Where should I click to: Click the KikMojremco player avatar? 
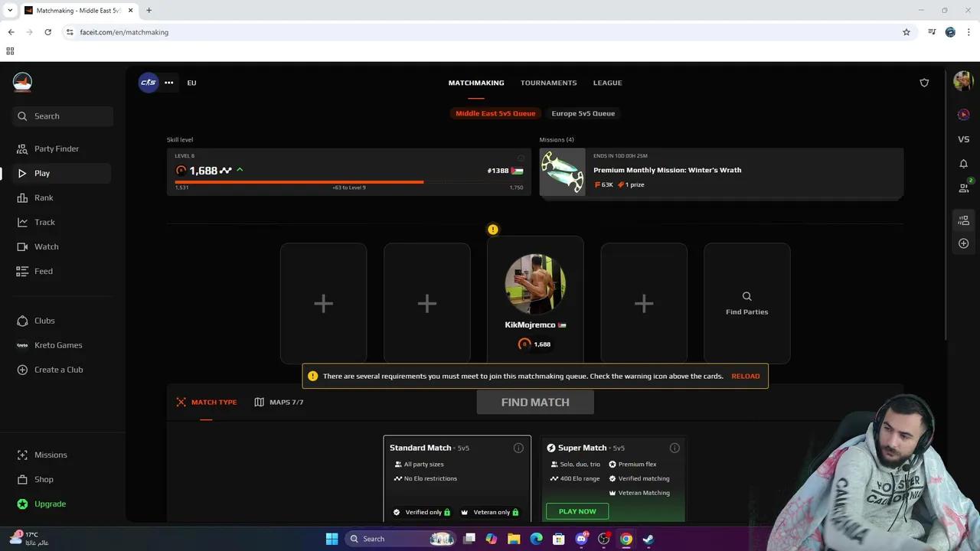coord(535,284)
